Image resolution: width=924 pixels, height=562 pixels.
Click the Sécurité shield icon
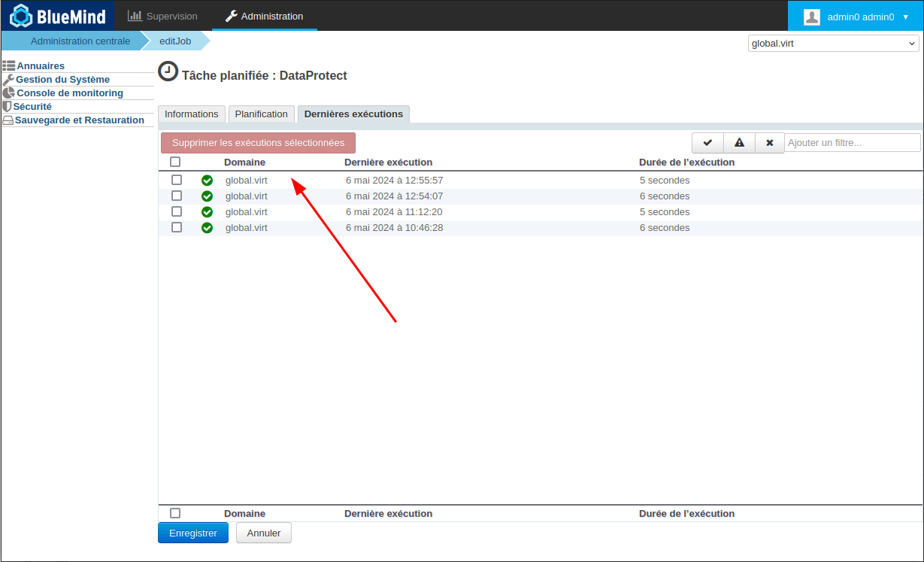coord(8,107)
